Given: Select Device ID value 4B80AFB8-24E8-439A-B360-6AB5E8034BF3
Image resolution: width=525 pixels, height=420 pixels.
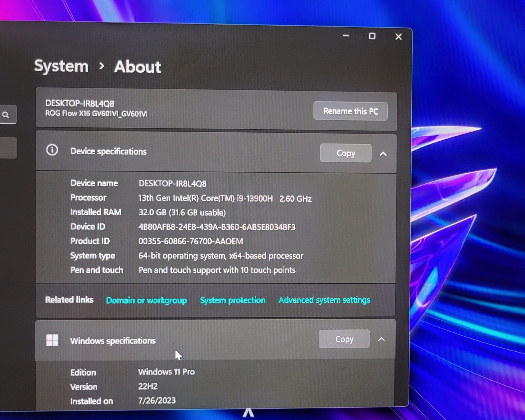Looking at the screenshot, I should pos(217,227).
